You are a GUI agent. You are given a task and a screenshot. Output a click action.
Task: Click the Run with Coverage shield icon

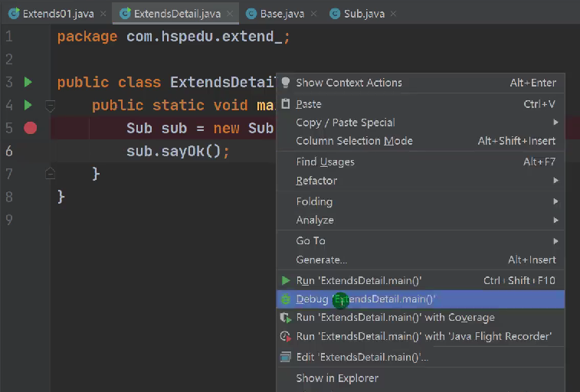(x=285, y=318)
